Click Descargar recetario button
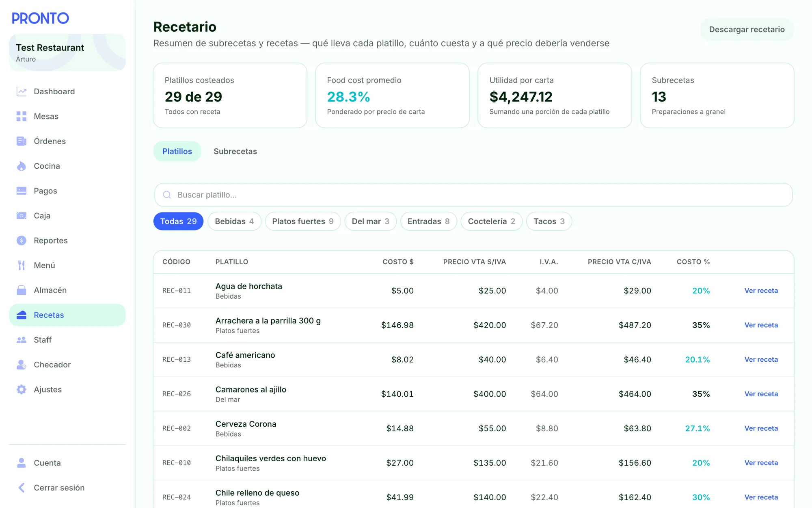 tap(747, 29)
